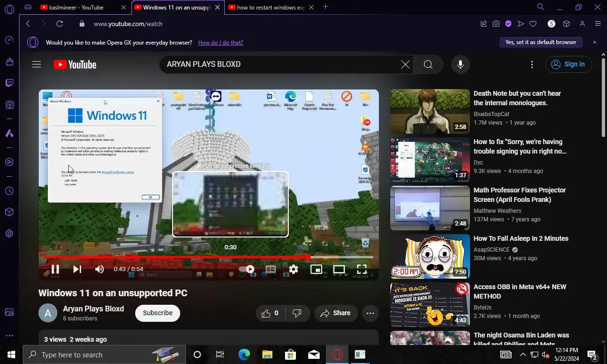
Task: Add page to bookmarks with heart icon
Action: (x=533, y=24)
